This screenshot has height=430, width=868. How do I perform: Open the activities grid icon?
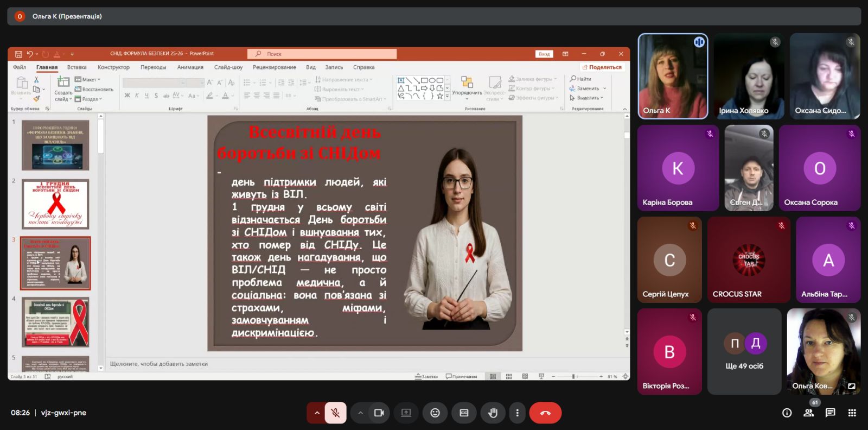(x=852, y=413)
